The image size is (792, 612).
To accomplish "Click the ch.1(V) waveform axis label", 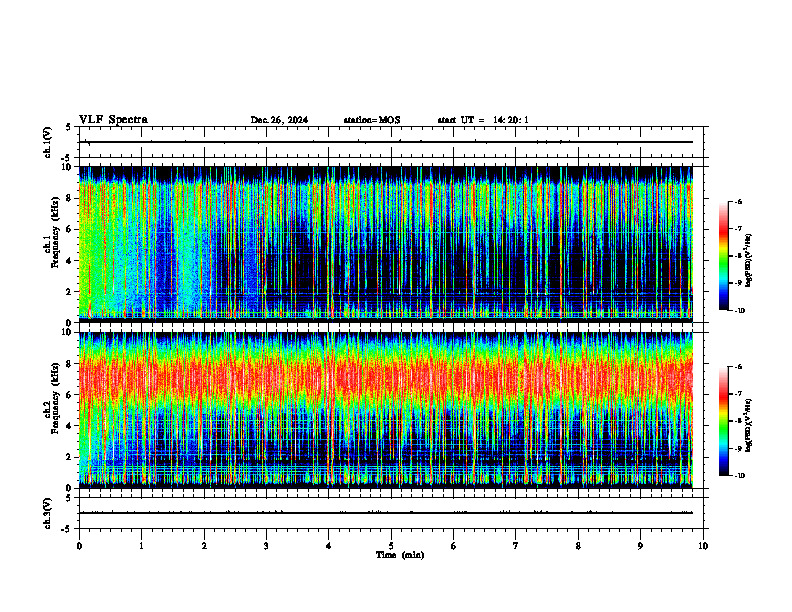I will click(x=47, y=142).
